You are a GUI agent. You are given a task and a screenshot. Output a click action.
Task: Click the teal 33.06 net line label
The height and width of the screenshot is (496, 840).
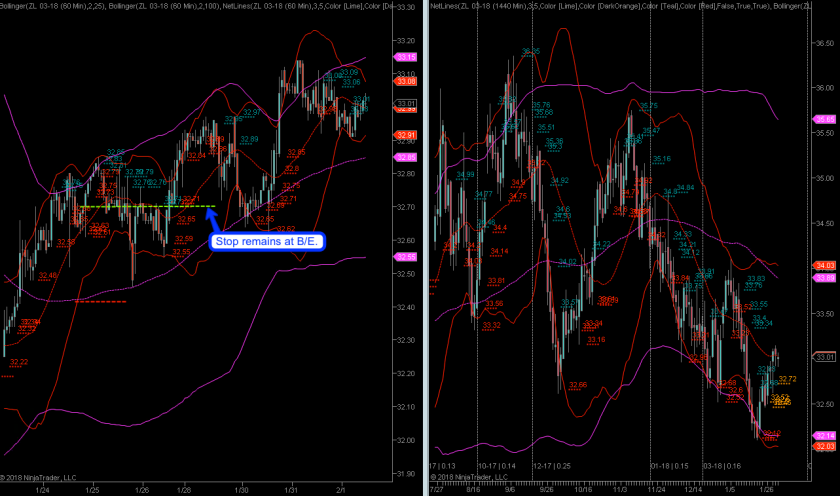[x=351, y=82]
